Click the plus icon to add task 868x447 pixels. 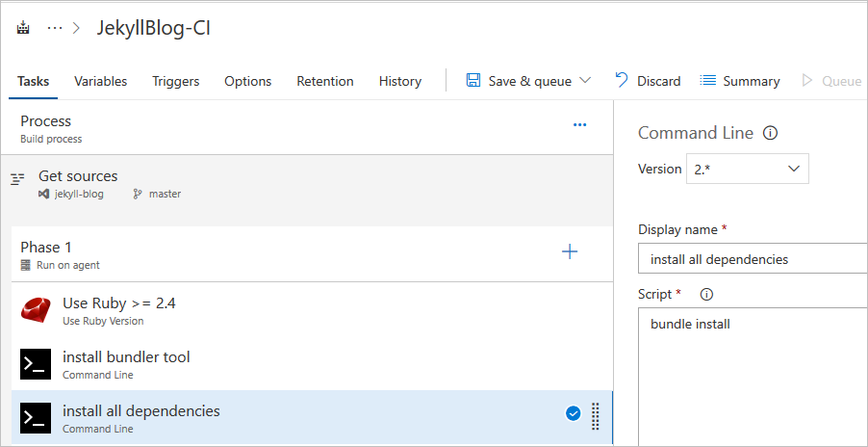[570, 251]
